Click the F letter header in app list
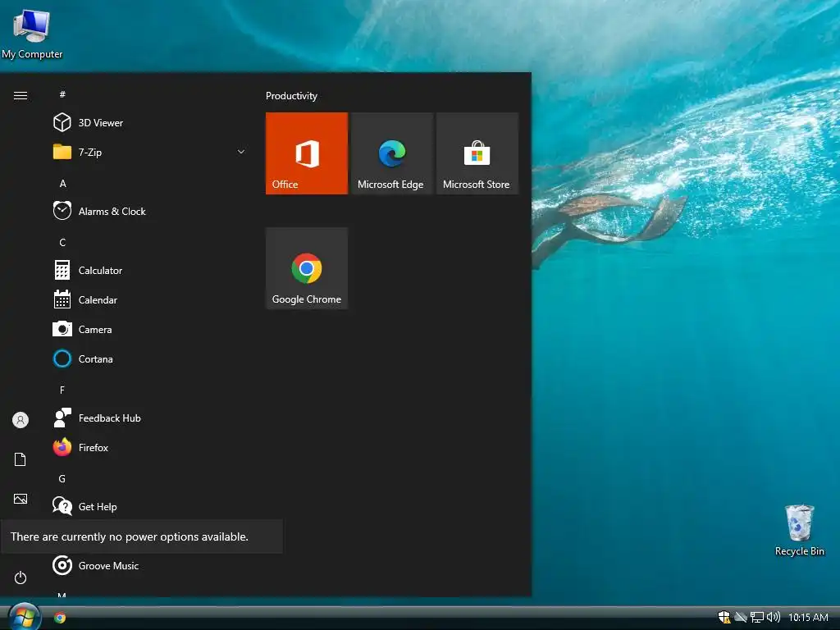 coord(62,390)
